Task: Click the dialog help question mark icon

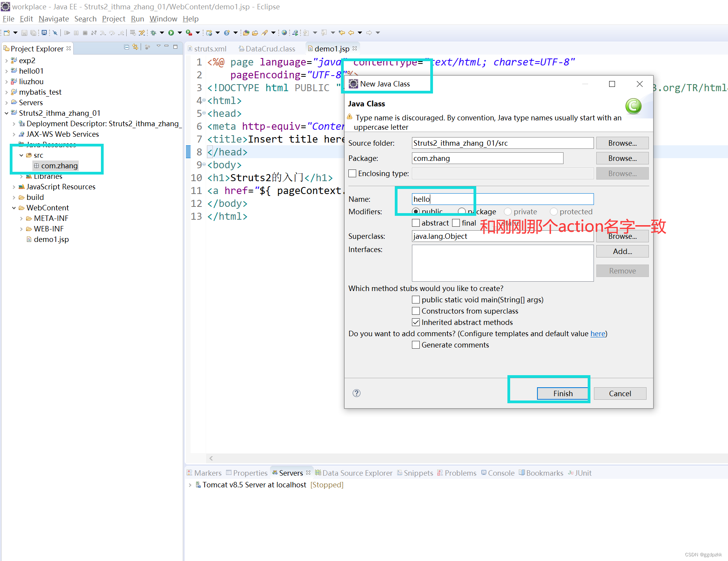Action: (356, 393)
